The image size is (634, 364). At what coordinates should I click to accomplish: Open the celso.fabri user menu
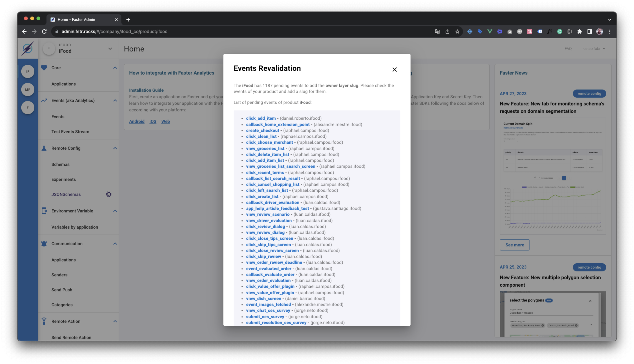pos(594,49)
